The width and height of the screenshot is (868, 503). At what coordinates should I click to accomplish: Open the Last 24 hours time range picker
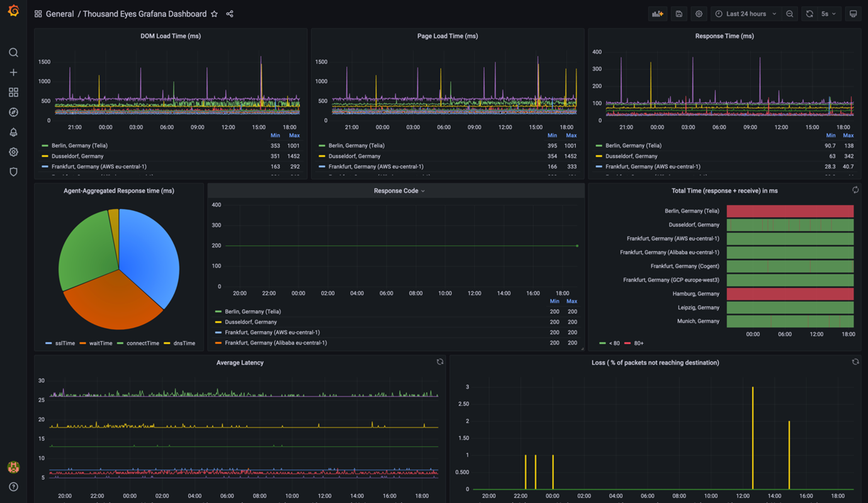point(746,14)
